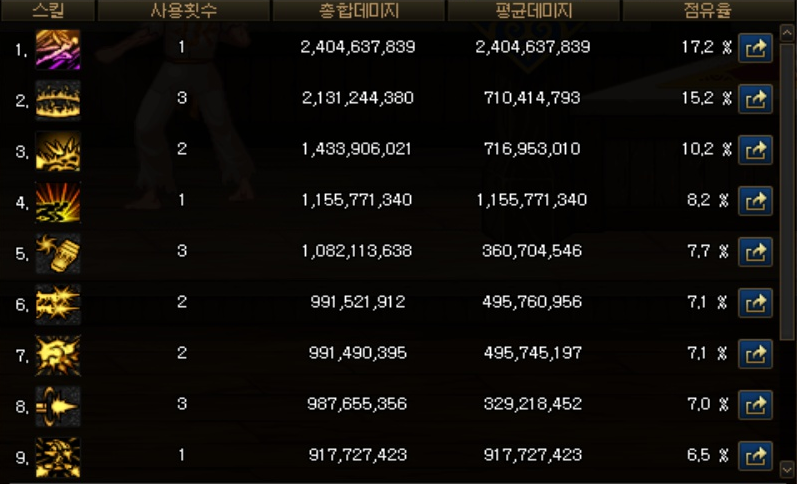Select the flaming ring skill icon in row 2

(57, 100)
